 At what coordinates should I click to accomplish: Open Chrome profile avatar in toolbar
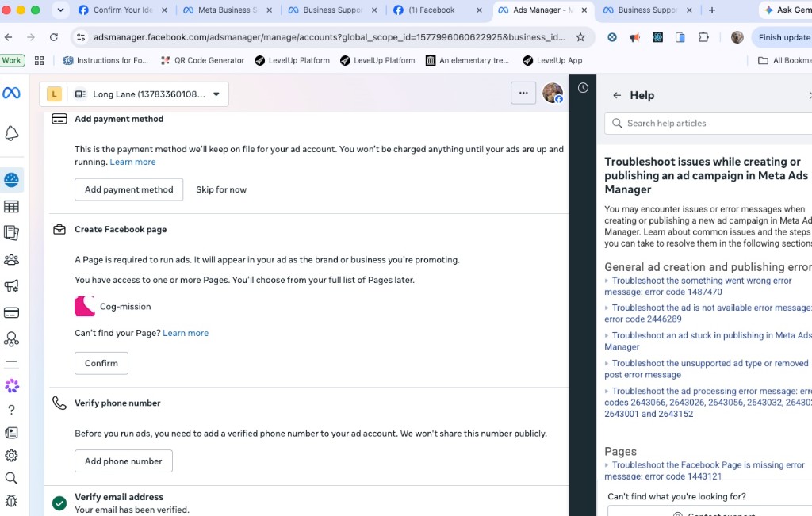737,37
